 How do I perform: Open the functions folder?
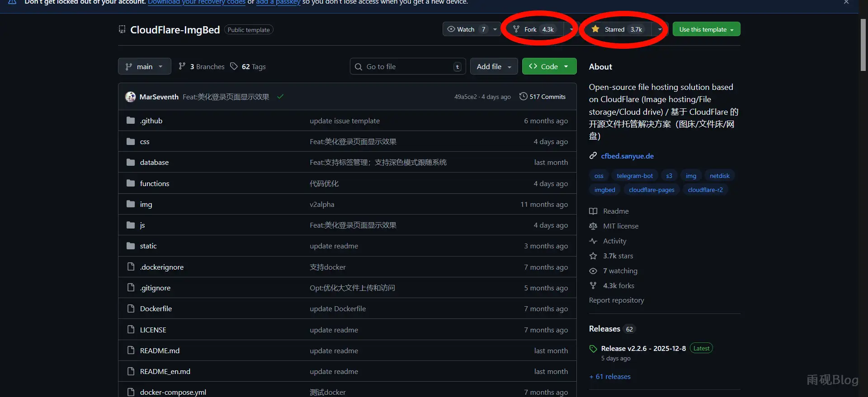pyautogui.click(x=155, y=183)
